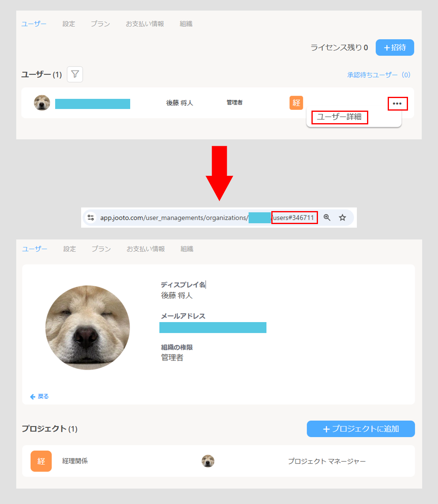Open the user filter funnel icon

click(75, 74)
